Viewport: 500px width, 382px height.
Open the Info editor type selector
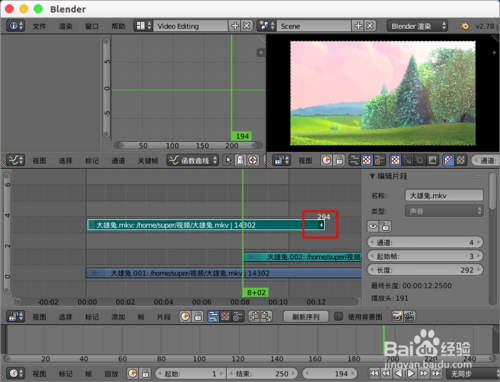click(16, 26)
